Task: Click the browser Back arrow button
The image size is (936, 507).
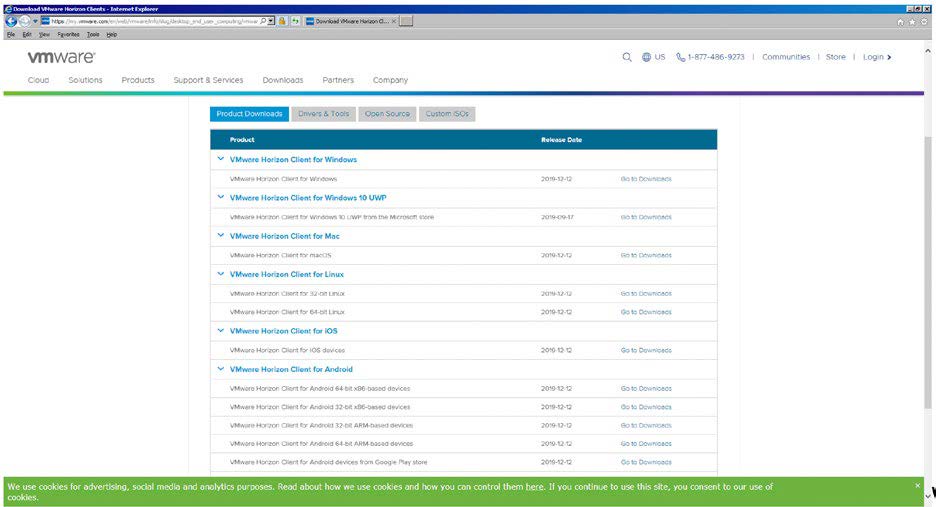Action: 11,21
